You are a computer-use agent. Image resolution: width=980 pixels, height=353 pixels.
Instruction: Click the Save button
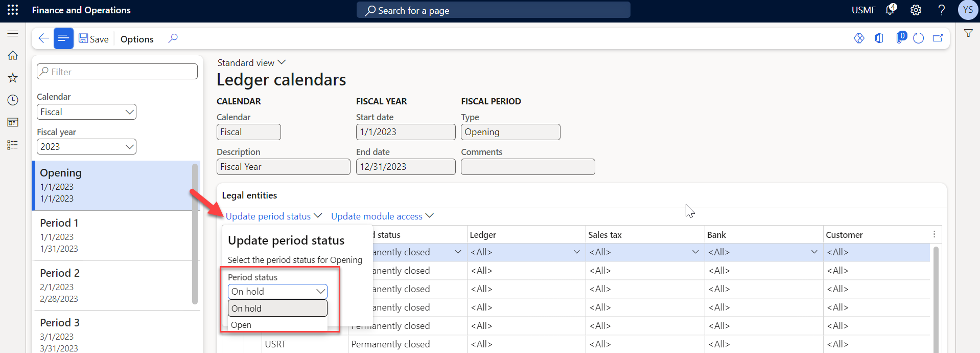94,39
